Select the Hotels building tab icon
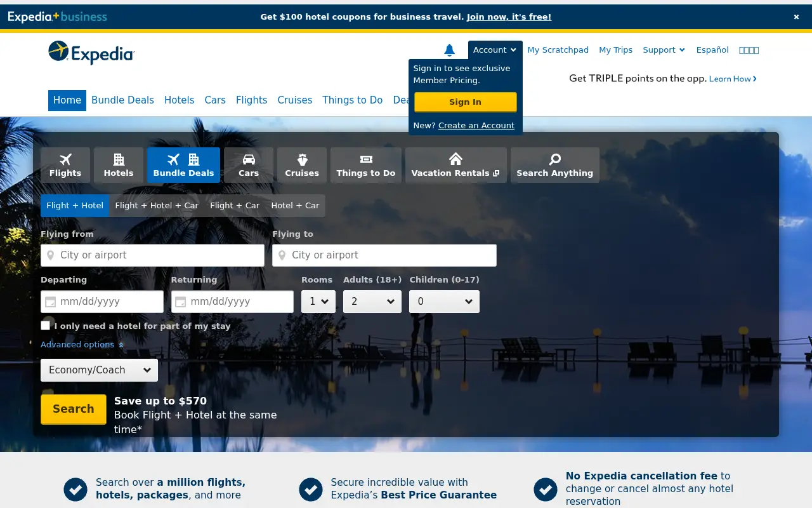 click(x=119, y=159)
